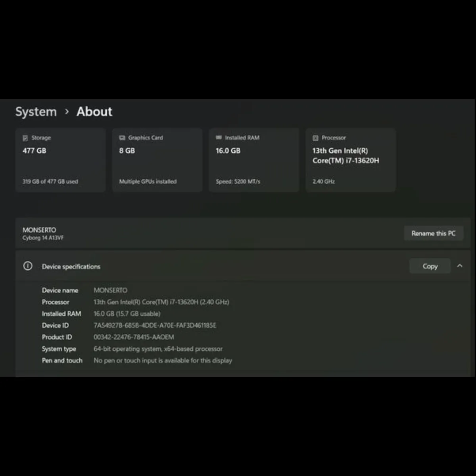The image size is (476, 476).
Task: Select the About breadcrumb
Action: point(94,111)
